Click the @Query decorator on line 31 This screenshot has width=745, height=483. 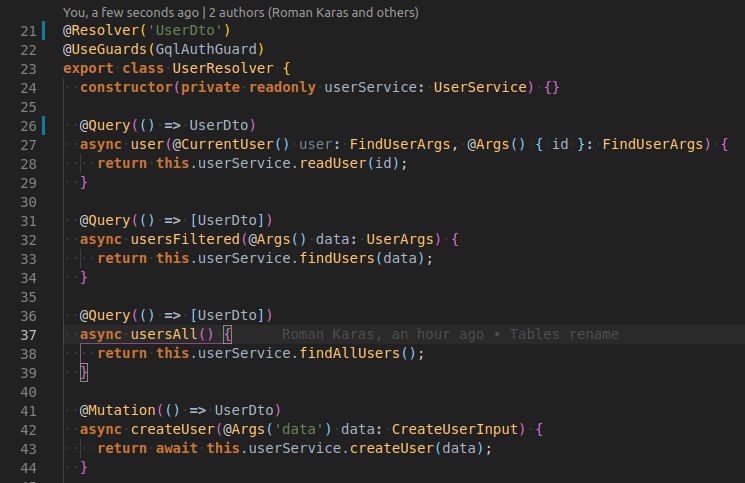pos(105,220)
